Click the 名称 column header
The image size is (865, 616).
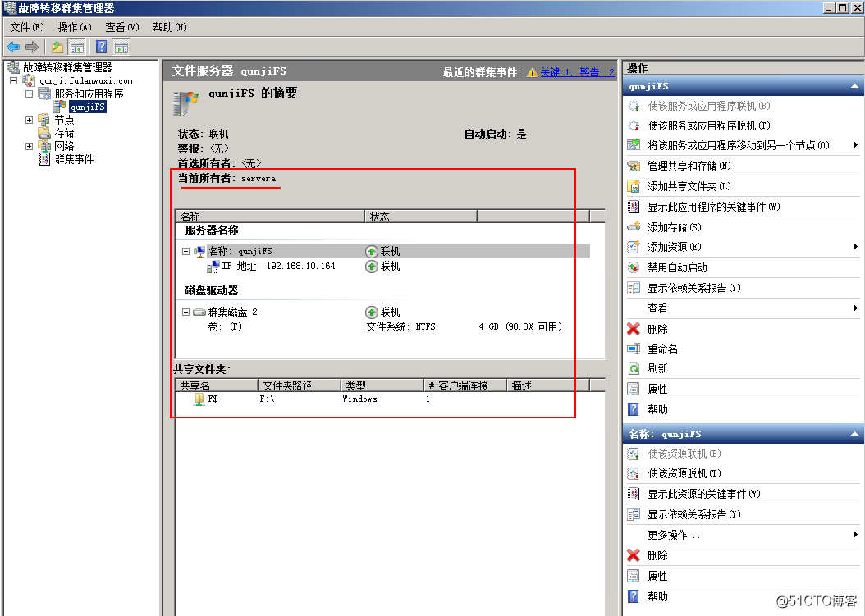tap(270, 217)
